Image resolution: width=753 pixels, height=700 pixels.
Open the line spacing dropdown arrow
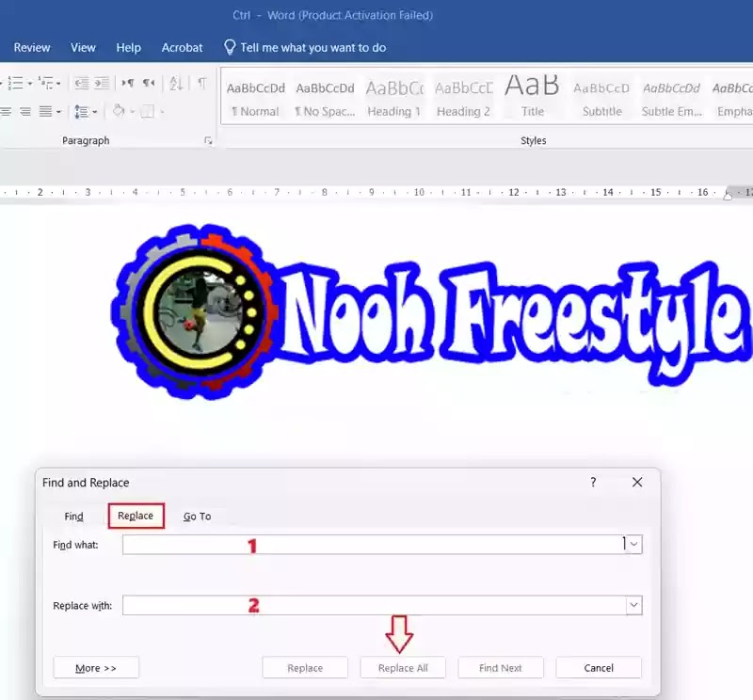pyautogui.click(x=95, y=112)
